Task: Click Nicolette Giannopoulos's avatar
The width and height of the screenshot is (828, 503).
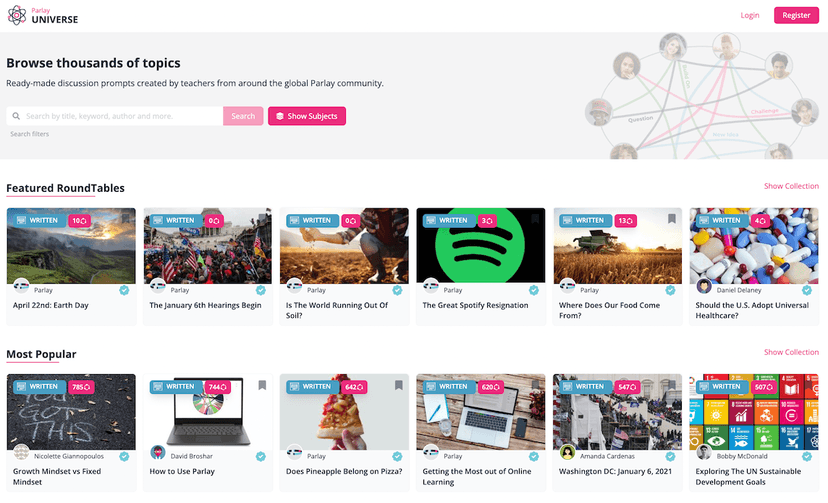Action: point(21,452)
